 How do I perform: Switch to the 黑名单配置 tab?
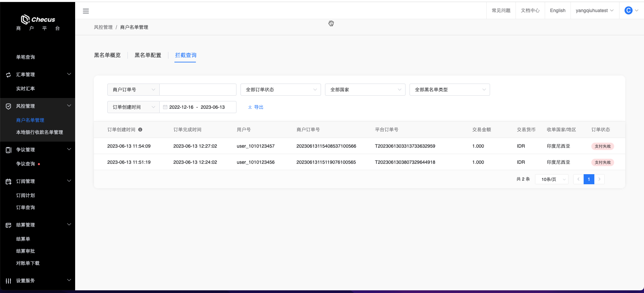(x=148, y=55)
